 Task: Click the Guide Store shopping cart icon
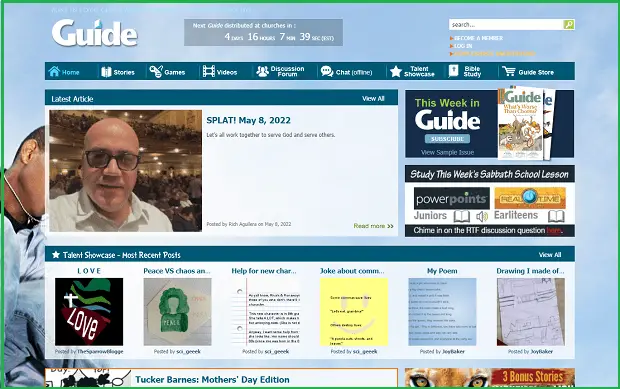[x=509, y=72]
